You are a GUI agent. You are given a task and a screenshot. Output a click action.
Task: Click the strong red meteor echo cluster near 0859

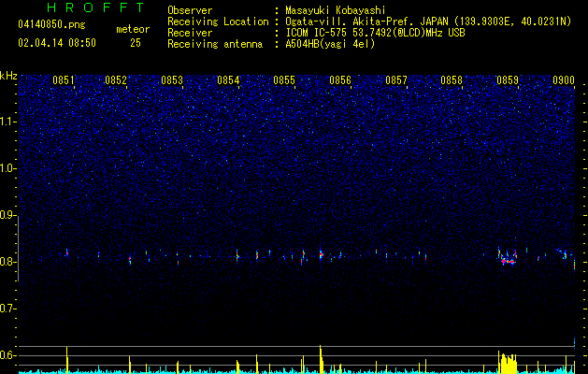point(508,257)
